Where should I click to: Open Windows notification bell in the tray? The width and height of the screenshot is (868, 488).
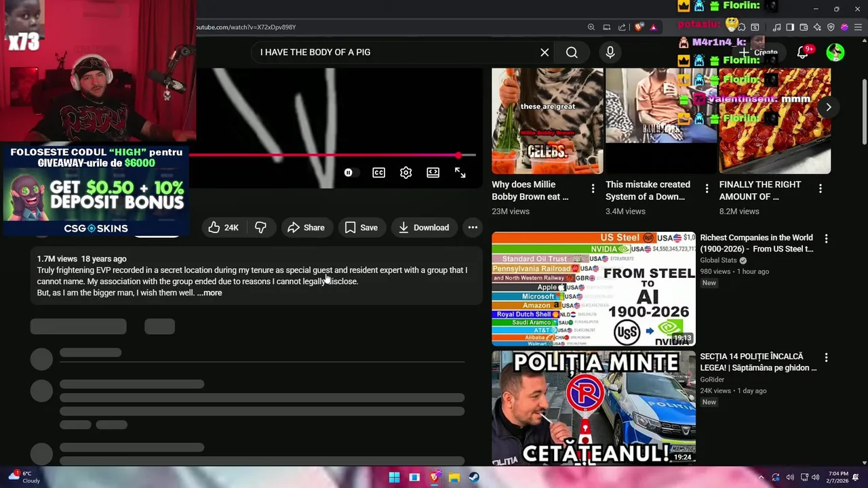click(x=856, y=477)
